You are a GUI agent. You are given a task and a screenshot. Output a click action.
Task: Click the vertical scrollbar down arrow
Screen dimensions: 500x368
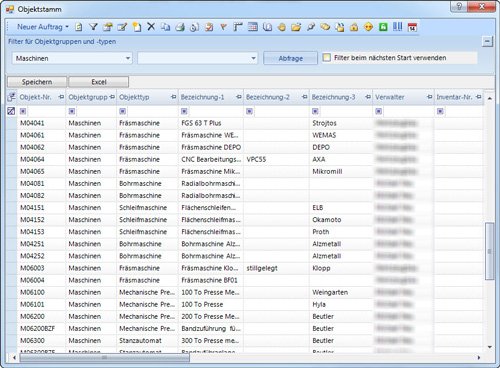tap(489, 347)
